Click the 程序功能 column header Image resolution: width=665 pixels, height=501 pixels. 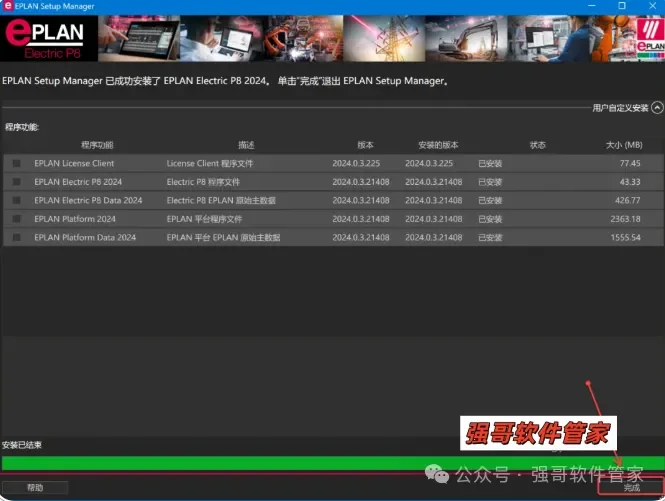coord(97,145)
